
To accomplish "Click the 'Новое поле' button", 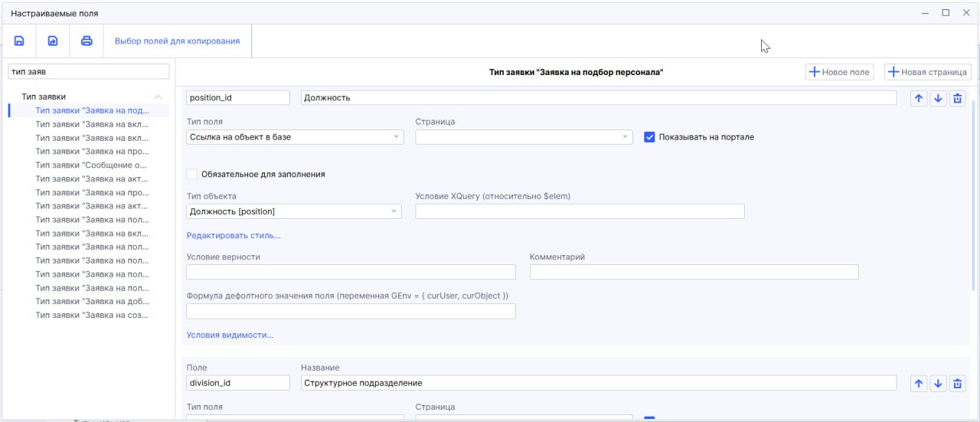I will tap(839, 72).
